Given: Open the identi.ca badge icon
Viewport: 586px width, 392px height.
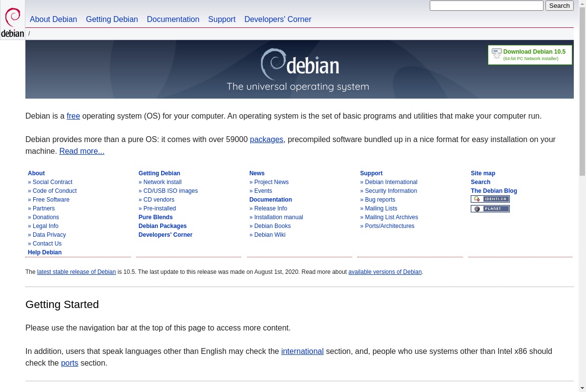Looking at the screenshot, I should tap(490, 199).
